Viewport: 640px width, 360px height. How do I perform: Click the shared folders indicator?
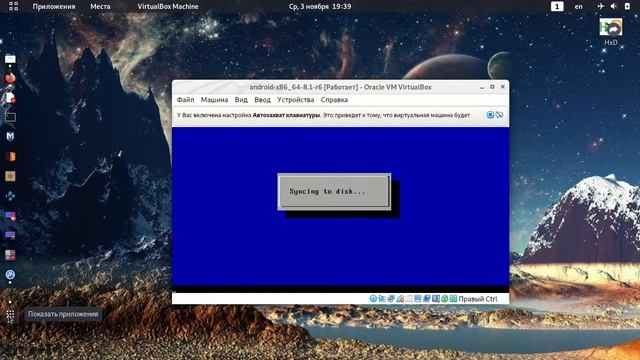418,299
